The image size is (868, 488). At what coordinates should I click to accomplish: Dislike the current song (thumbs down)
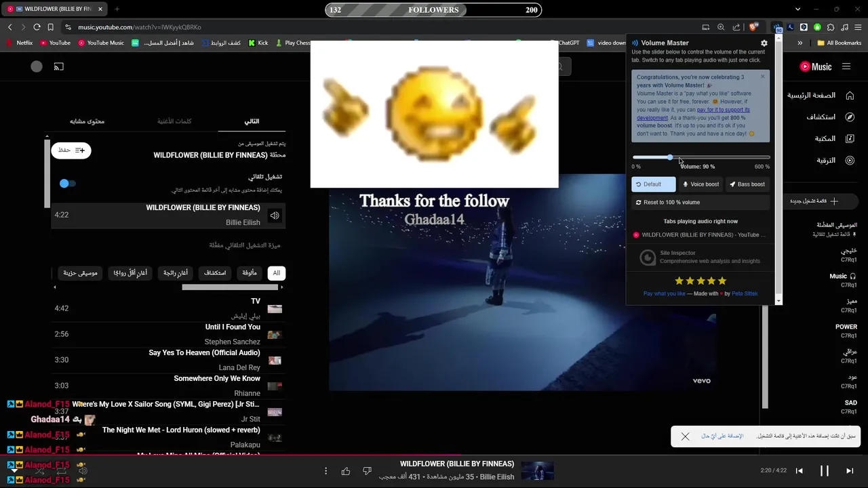point(367,471)
